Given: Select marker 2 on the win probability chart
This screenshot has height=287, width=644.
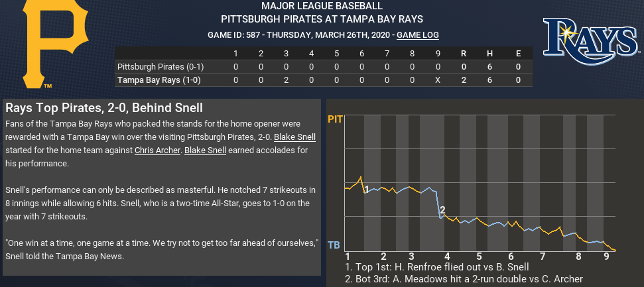Looking at the screenshot, I should tap(442, 211).
